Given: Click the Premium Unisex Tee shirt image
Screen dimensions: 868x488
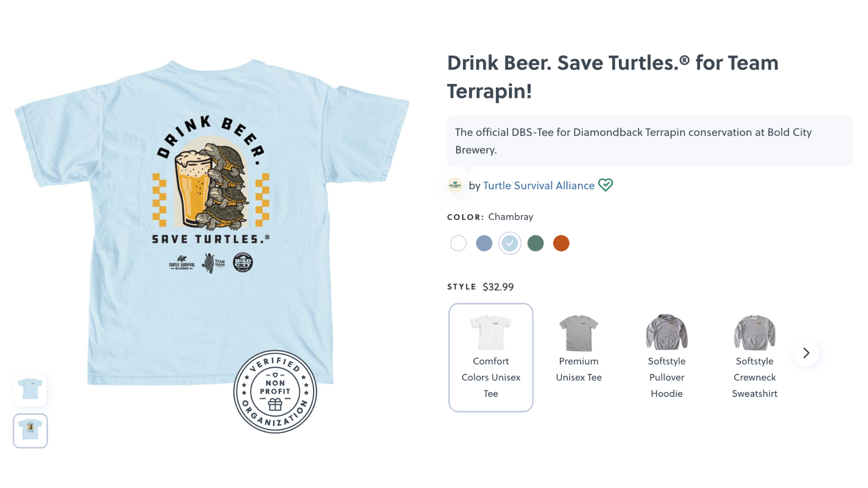Looking at the screenshot, I should click(579, 333).
